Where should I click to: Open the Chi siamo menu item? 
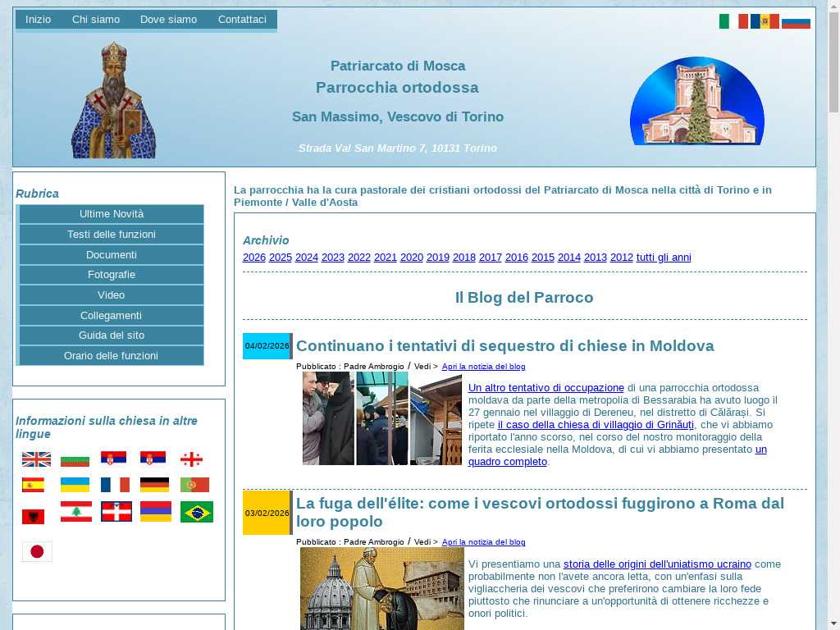(96, 20)
